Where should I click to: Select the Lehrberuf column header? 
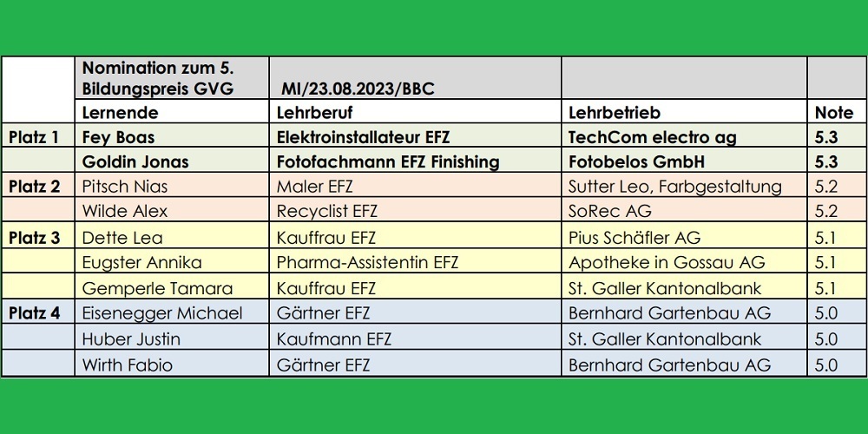[x=314, y=113]
